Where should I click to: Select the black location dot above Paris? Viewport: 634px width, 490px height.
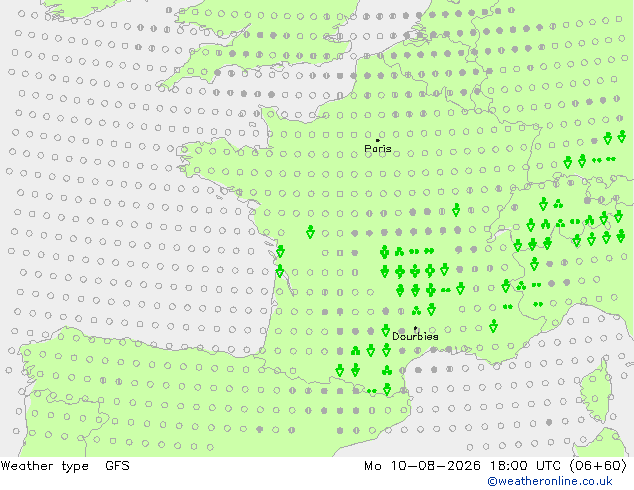pyautogui.click(x=378, y=140)
